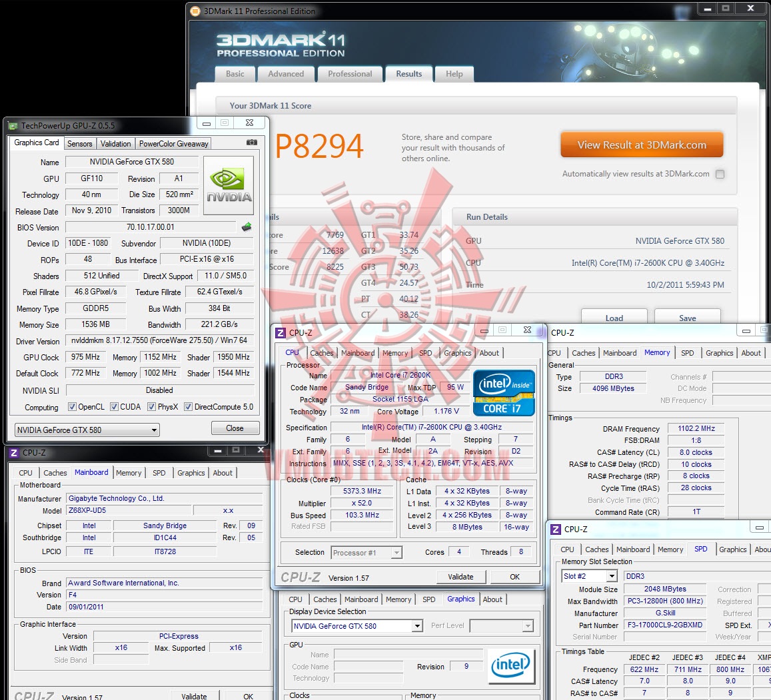Switch to the Basic tab in 3DMark

[x=235, y=74]
